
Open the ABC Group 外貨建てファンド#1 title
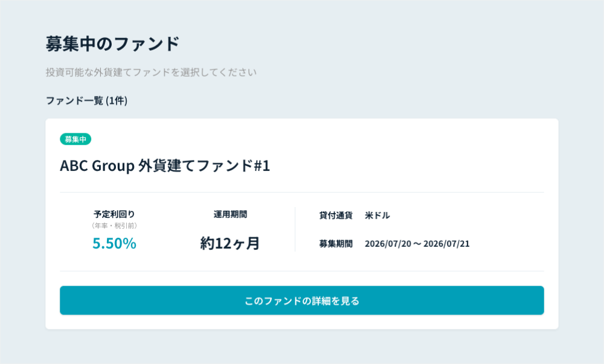point(165,166)
